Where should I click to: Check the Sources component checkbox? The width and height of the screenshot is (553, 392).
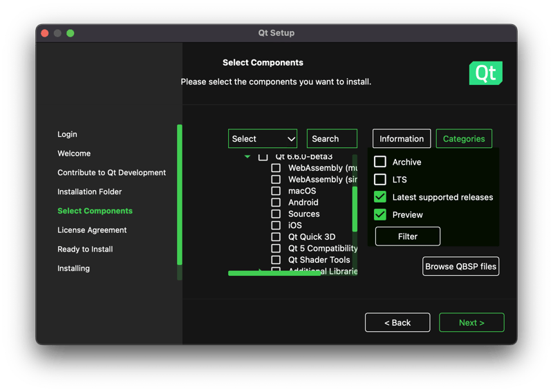(x=276, y=214)
